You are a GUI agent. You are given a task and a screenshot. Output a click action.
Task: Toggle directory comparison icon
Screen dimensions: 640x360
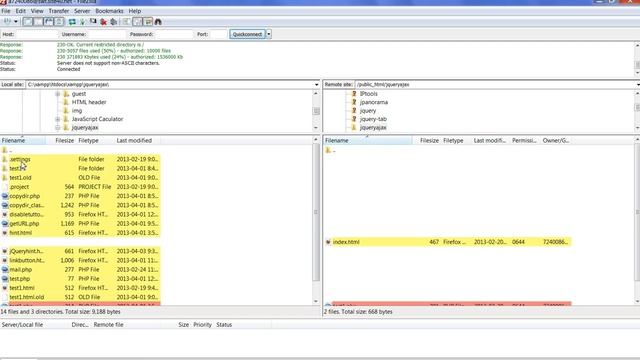pos(138,22)
